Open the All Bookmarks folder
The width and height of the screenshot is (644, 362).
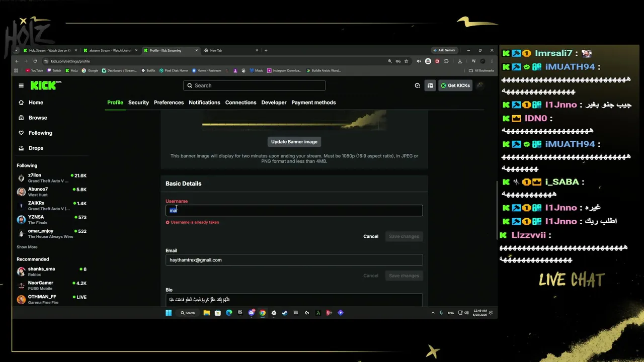[481, 71]
